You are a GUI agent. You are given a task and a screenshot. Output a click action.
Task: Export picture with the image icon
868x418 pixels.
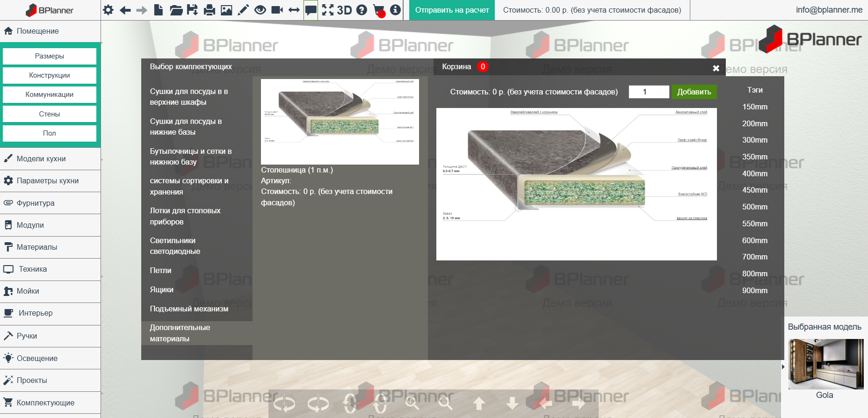(226, 10)
